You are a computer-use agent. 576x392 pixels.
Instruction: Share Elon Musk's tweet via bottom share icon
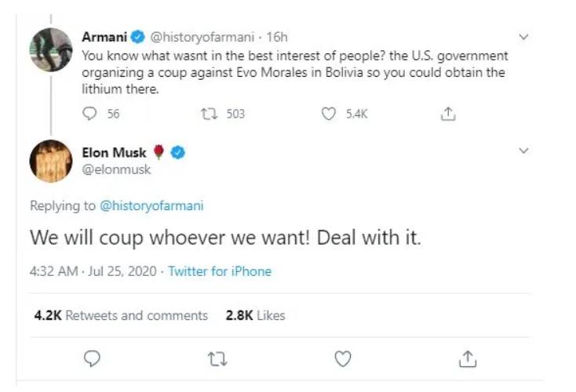click(x=467, y=358)
